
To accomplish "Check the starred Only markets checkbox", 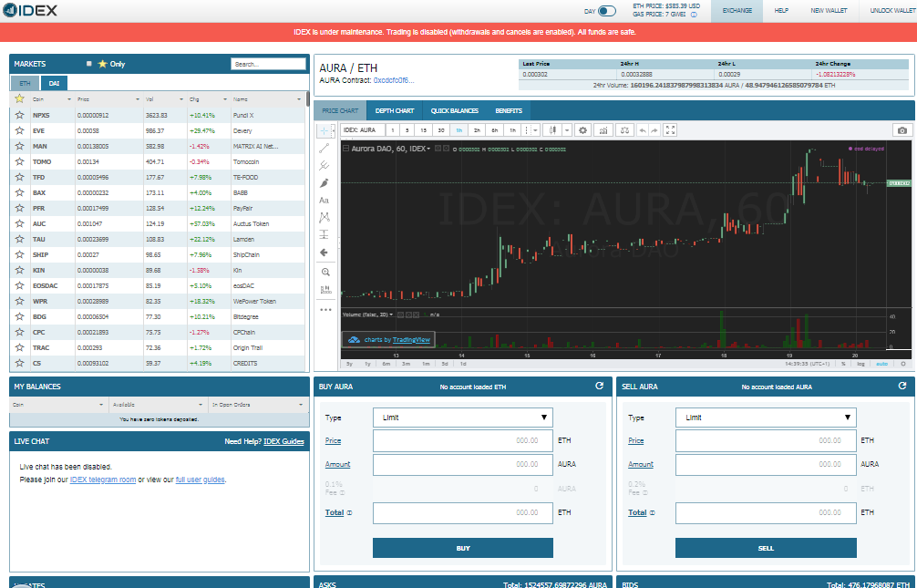I will (x=89, y=64).
